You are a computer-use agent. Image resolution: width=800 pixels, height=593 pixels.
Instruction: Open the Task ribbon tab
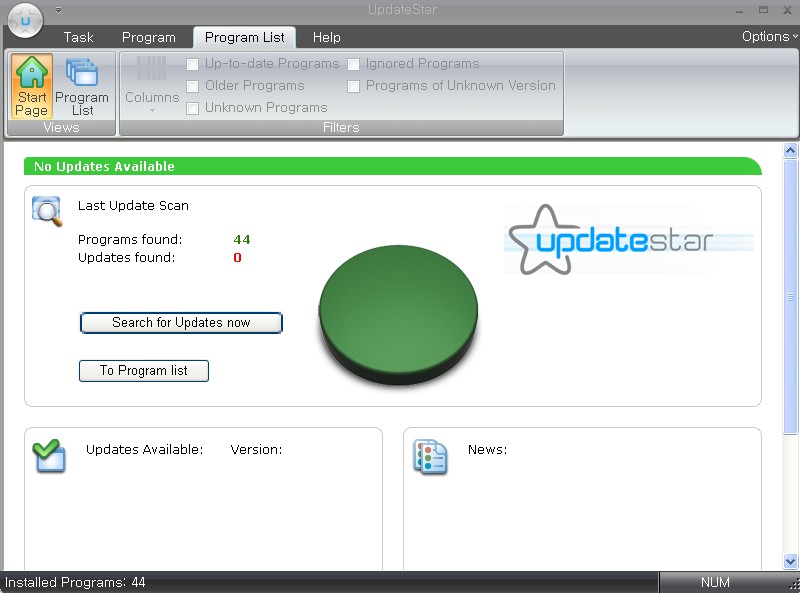tap(79, 37)
